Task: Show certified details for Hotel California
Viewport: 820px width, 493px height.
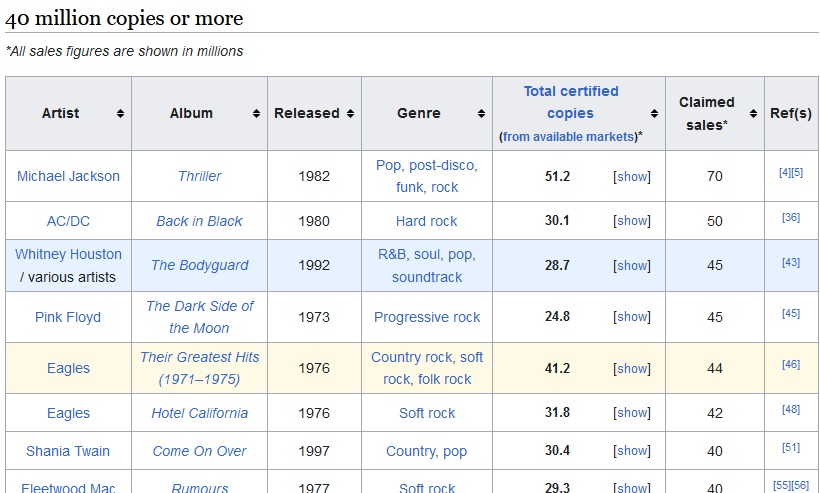Action: point(632,412)
